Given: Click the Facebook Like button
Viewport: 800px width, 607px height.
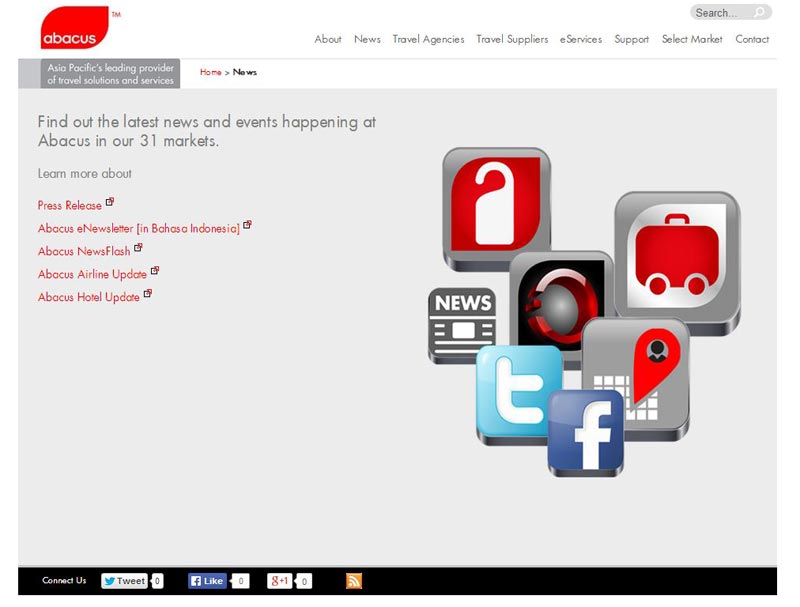Looking at the screenshot, I should (207, 581).
